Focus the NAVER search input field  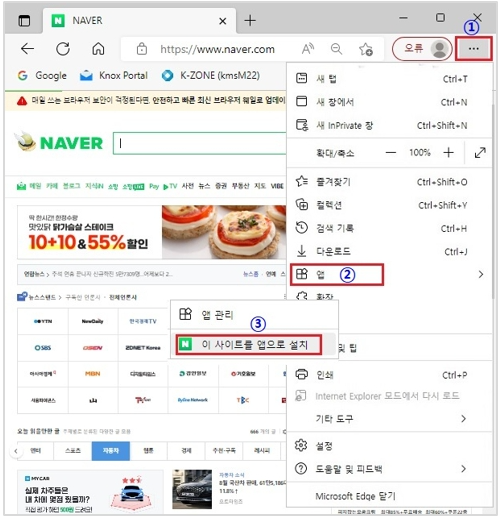pos(199,143)
